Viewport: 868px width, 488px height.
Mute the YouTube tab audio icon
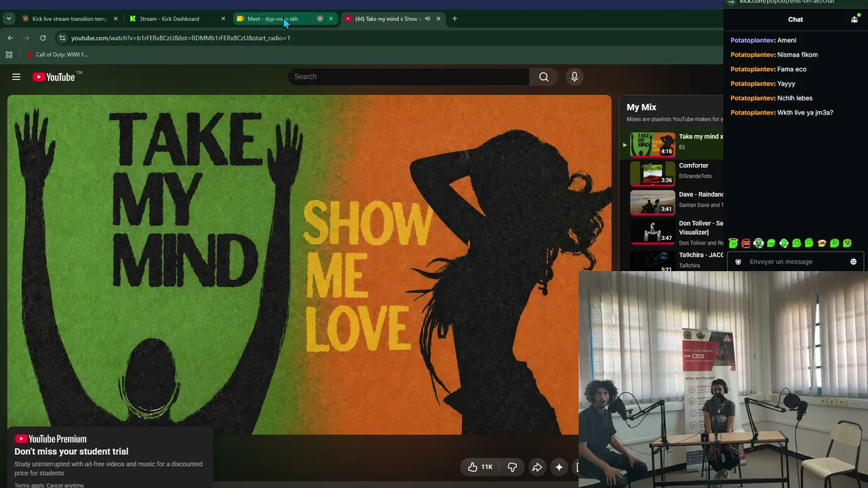pos(427,19)
